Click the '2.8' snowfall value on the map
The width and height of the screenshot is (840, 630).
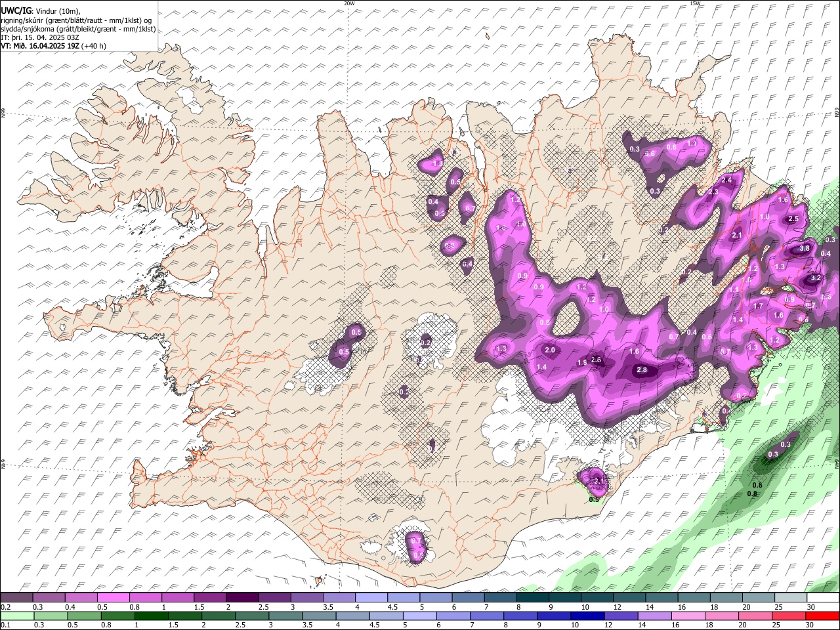tap(642, 370)
